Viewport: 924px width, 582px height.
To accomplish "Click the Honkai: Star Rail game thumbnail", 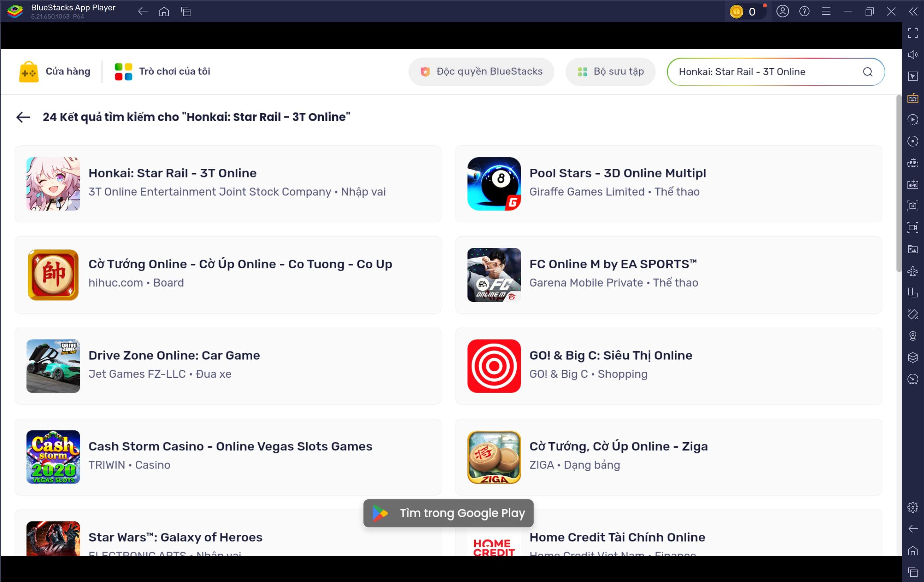I will [53, 184].
